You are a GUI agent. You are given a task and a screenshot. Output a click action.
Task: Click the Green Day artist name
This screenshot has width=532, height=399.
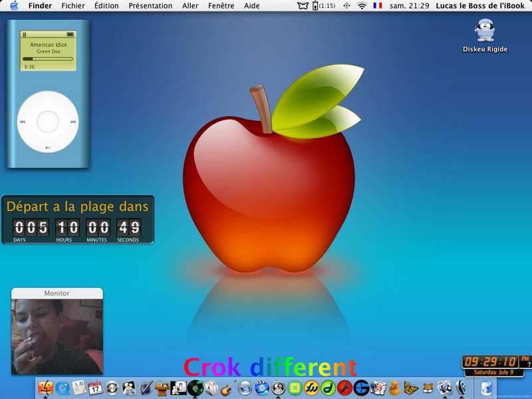coord(49,52)
